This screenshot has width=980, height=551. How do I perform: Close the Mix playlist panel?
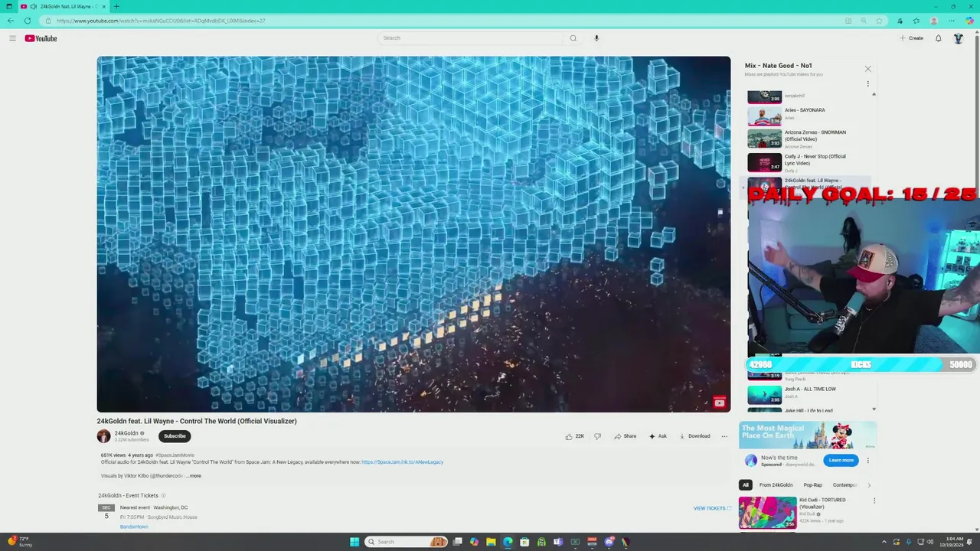coord(867,69)
